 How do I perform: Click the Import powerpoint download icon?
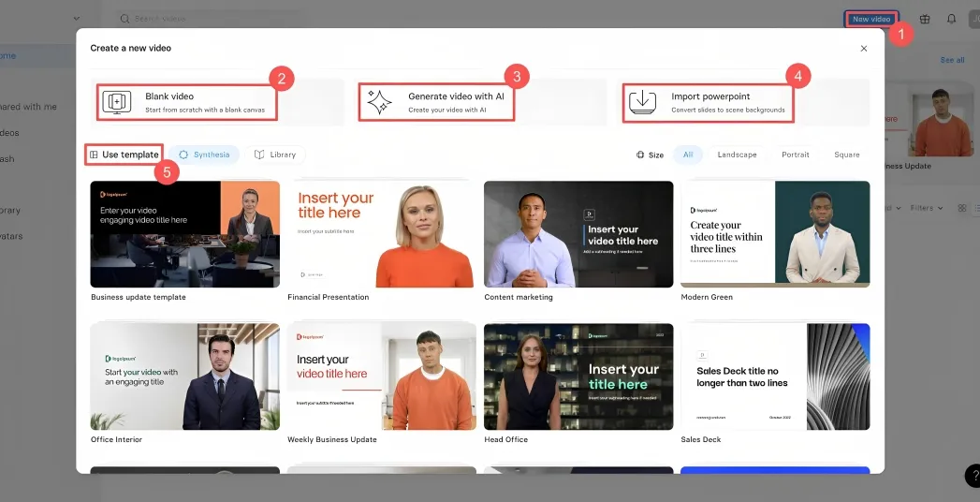click(x=642, y=102)
